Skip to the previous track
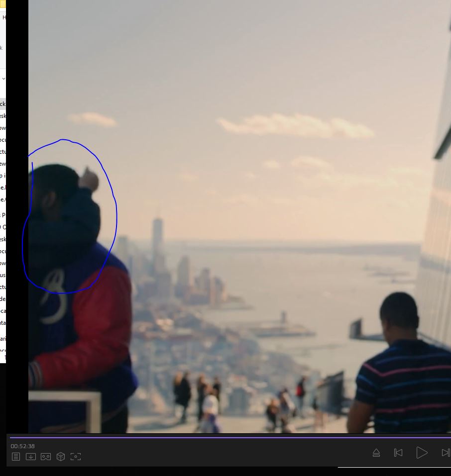The image size is (451, 476). (398, 453)
